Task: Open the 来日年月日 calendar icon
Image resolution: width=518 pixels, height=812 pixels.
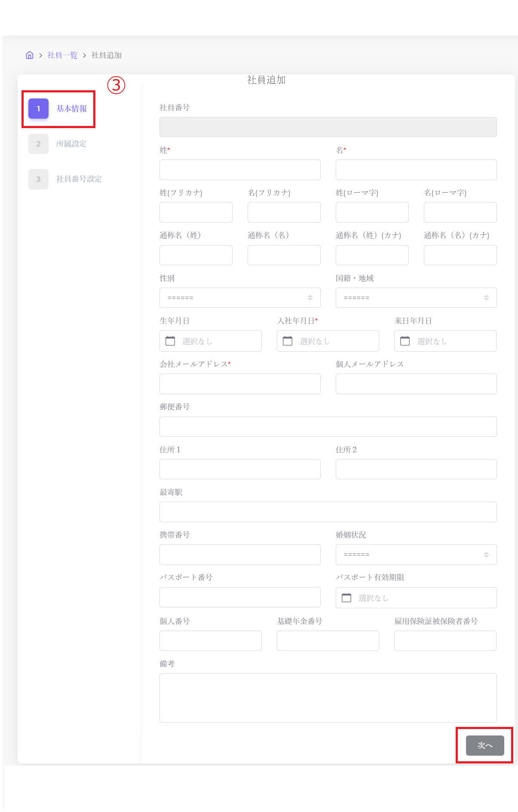Action: 405,341
